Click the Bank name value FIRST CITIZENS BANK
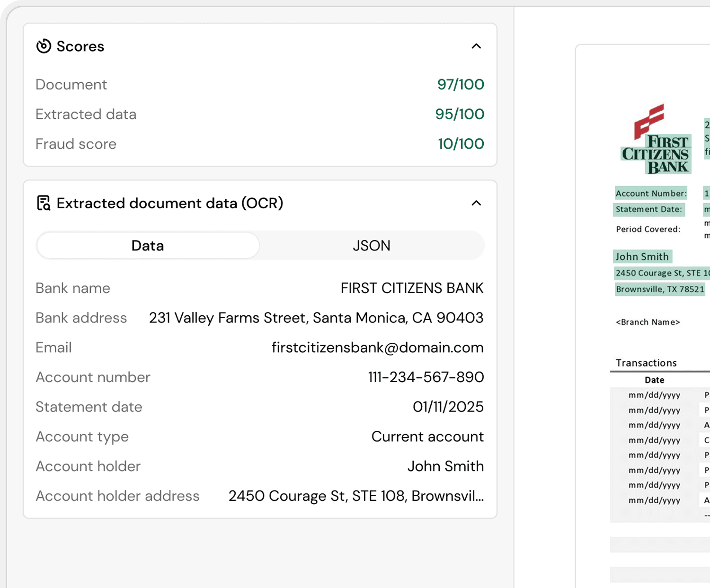The width and height of the screenshot is (710, 588). (x=411, y=288)
